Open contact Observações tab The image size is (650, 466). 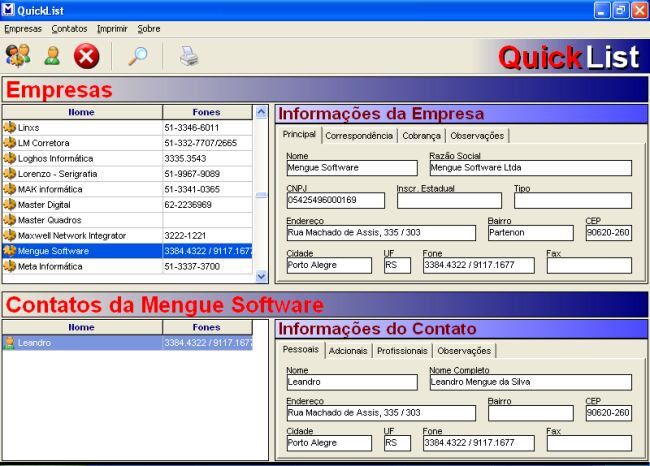click(464, 351)
